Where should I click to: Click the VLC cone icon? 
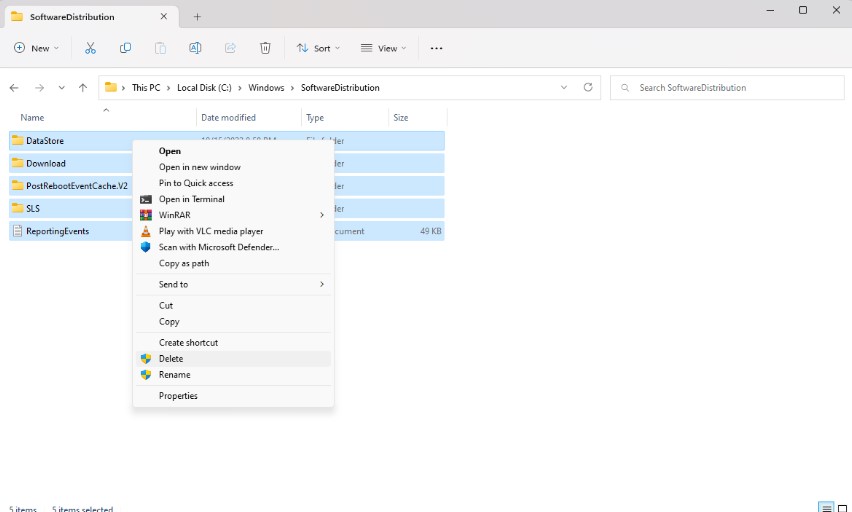coord(146,231)
